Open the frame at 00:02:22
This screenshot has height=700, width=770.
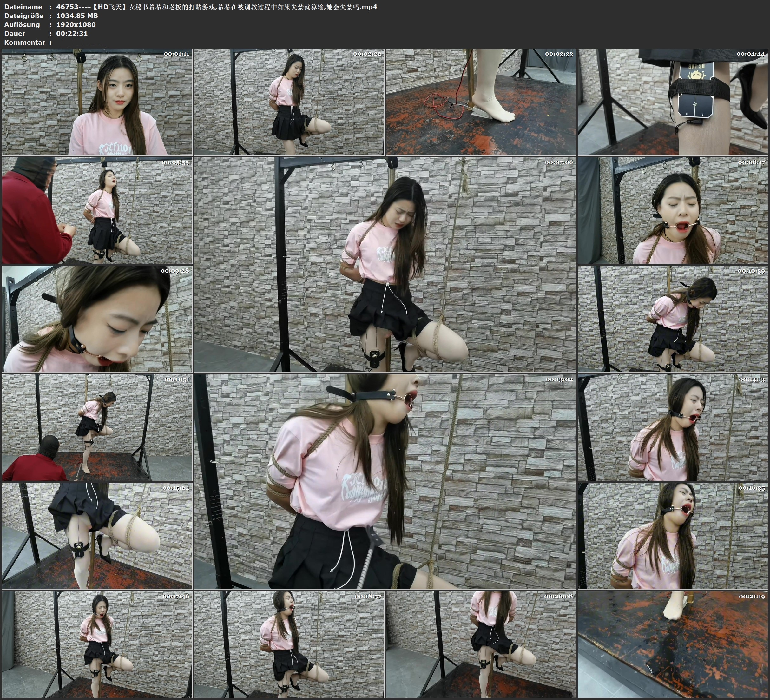[x=289, y=102]
